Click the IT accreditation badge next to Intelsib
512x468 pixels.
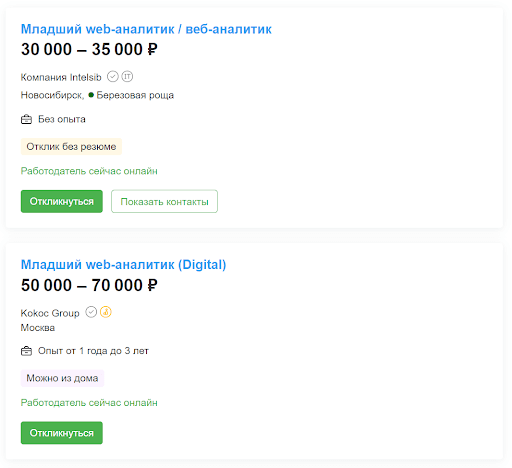pos(127,77)
